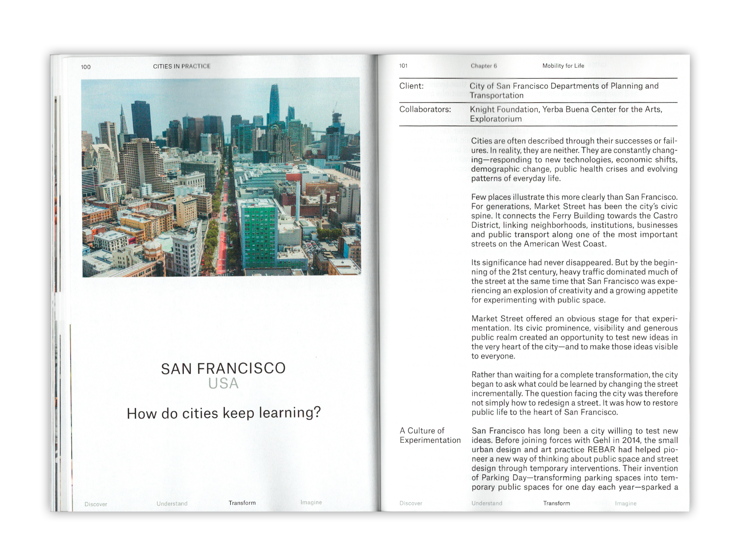
Task: Click the 'CITIES IN PRACTICE' header
Action: [182, 66]
